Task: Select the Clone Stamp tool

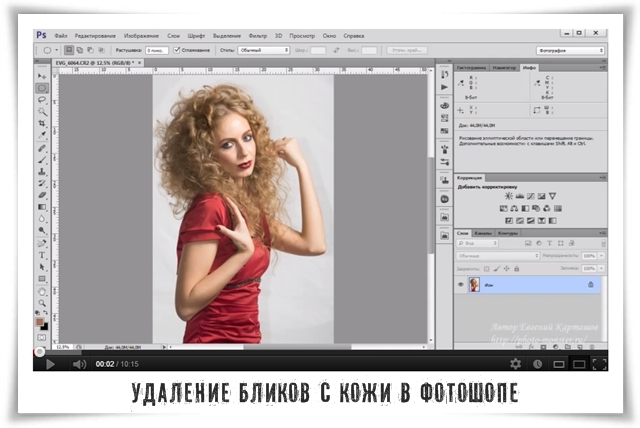Action: pos(42,172)
